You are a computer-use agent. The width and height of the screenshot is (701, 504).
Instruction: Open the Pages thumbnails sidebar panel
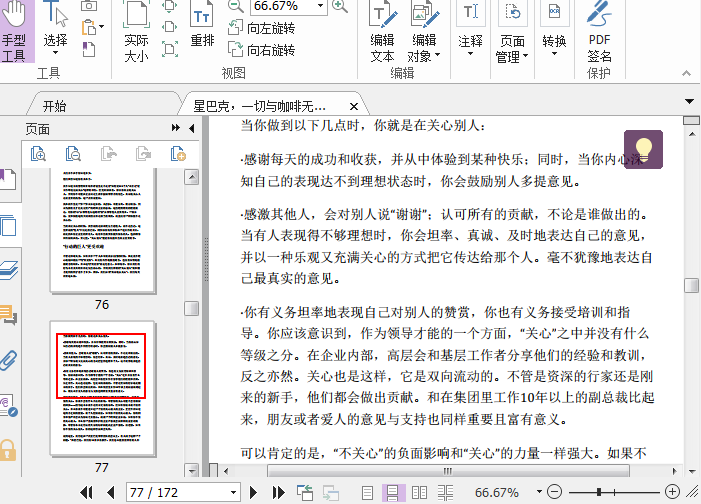(x=8, y=226)
